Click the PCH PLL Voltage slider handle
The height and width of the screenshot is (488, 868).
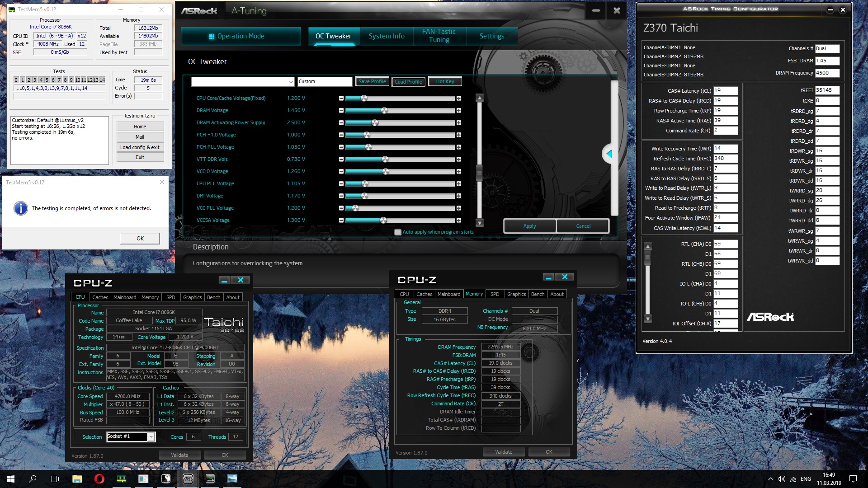[368, 147]
